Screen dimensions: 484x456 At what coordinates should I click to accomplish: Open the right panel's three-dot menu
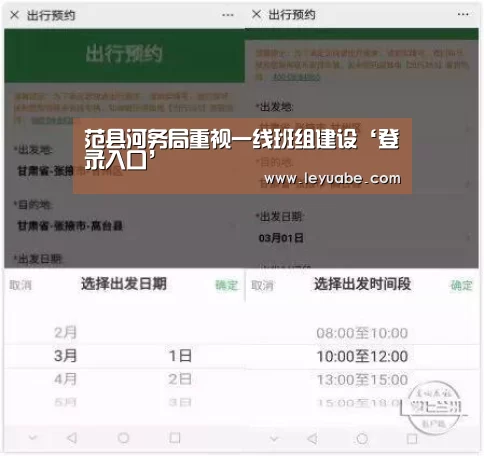point(463,14)
